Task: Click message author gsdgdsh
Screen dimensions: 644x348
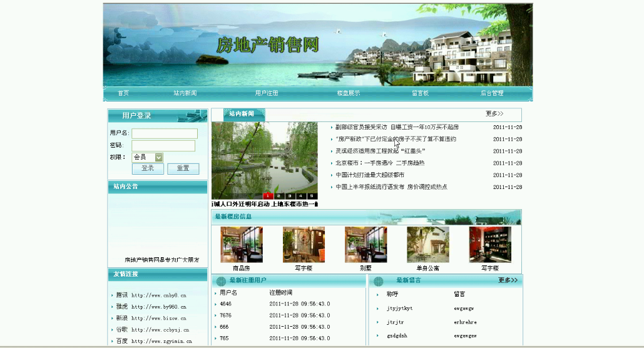Action: coord(397,336)
